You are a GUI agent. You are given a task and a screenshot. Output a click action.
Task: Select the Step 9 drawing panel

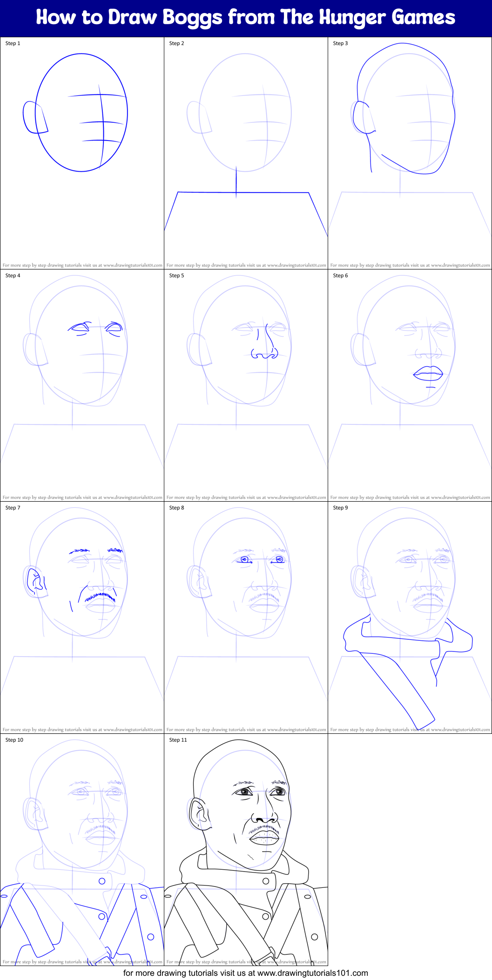pyautogui.click(x=410, y=618)
